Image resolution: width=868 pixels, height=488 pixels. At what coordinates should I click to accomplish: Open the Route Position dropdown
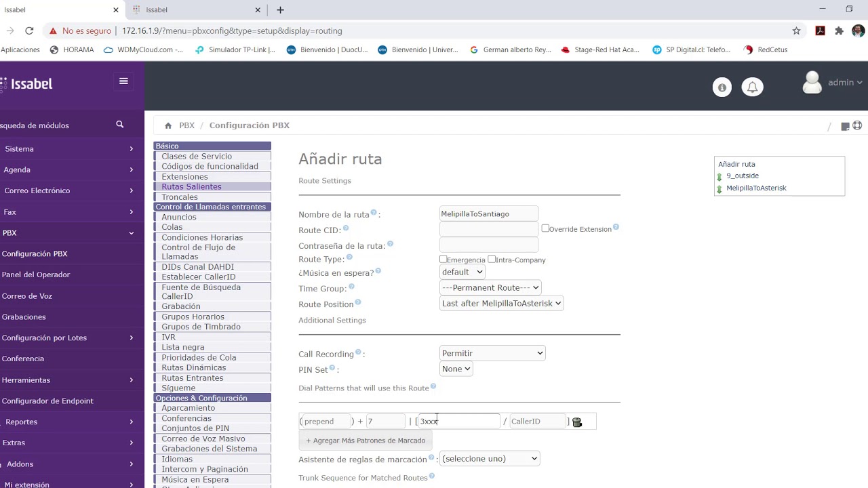501,303
